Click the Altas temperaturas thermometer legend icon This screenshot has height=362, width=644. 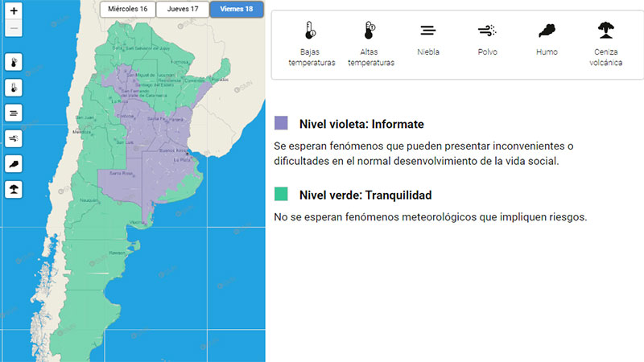(x=369, y=31)
